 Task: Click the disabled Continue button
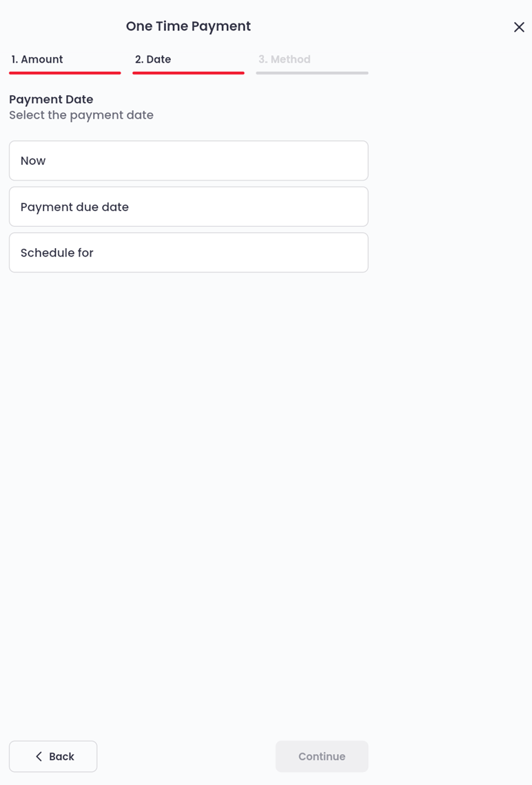322,757
